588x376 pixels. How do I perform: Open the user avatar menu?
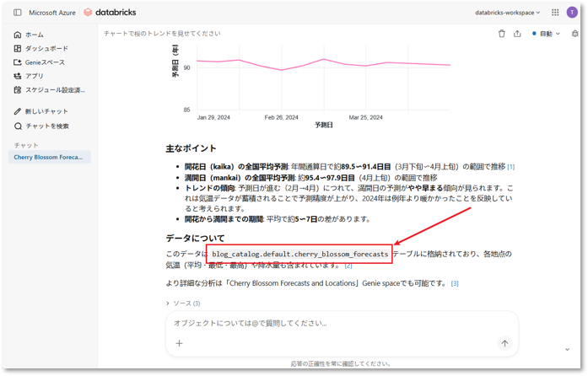pos(572,13)
